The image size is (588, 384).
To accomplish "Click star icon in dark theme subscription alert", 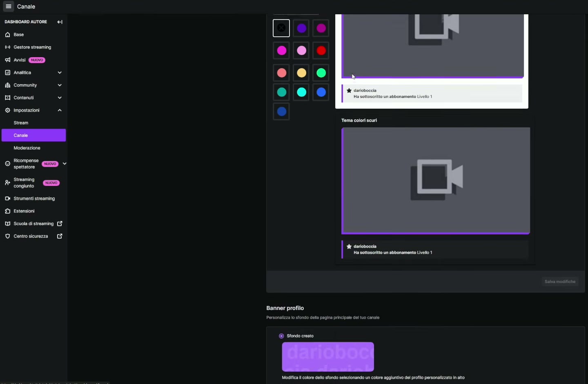I will pos(349,247).
